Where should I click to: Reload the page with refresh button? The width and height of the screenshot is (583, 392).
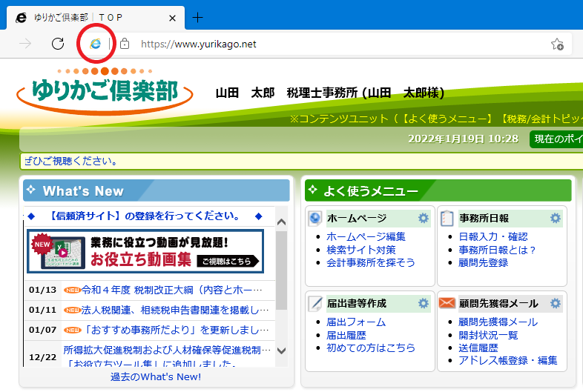[x=58, y=44]
